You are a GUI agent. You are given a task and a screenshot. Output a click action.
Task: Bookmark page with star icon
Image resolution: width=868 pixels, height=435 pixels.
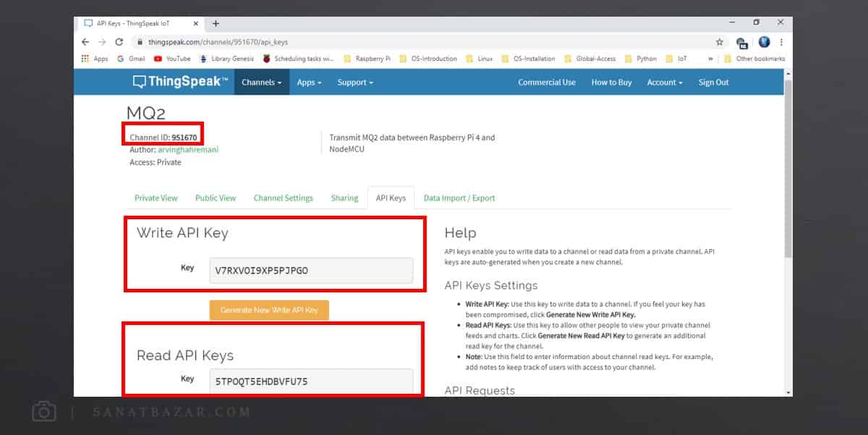[719, 42]
